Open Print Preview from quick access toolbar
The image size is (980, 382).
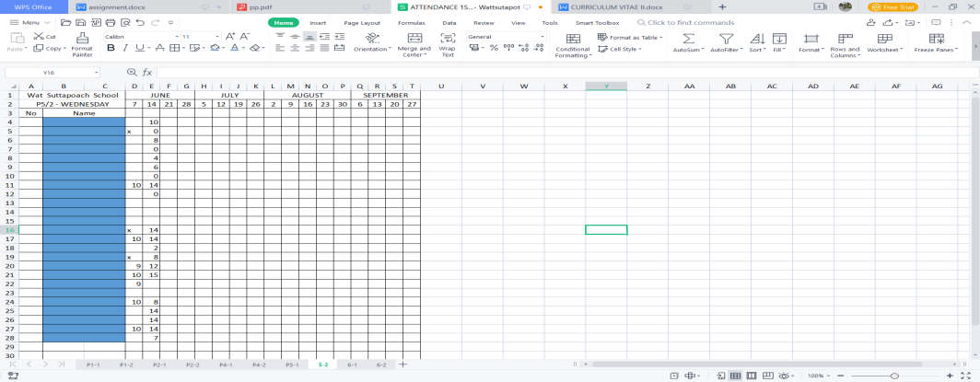pyautogui.click(x=125, y=22)
